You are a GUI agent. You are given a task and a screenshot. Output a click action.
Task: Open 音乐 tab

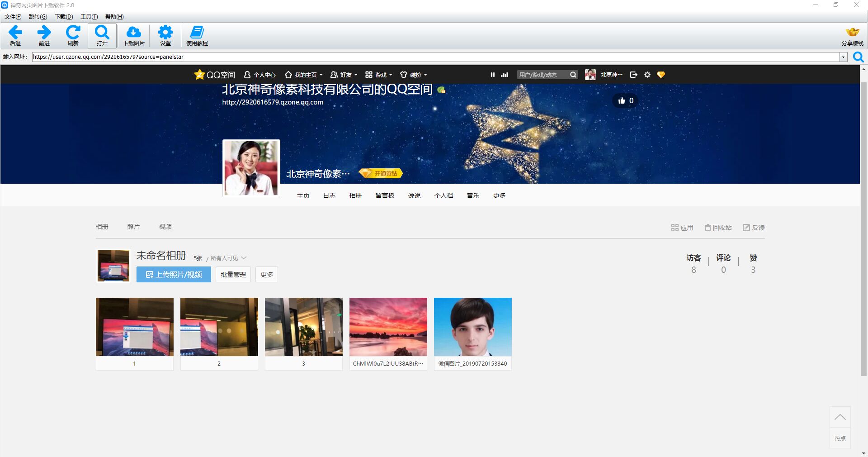click(x=473, y=195)
